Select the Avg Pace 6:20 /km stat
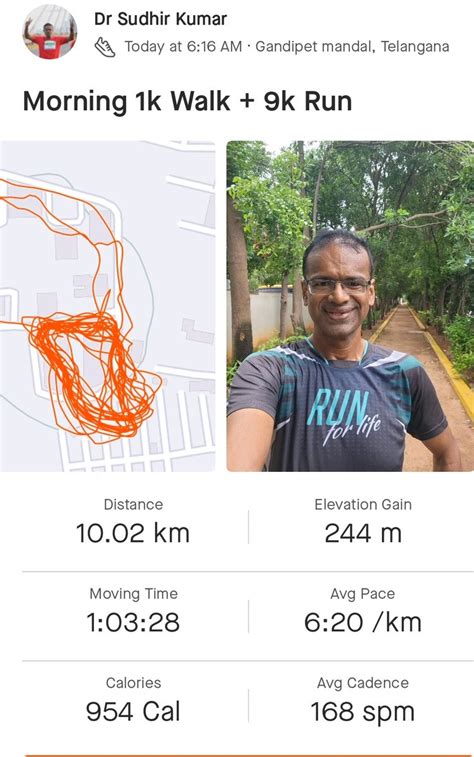 click(x=363, y=613)
